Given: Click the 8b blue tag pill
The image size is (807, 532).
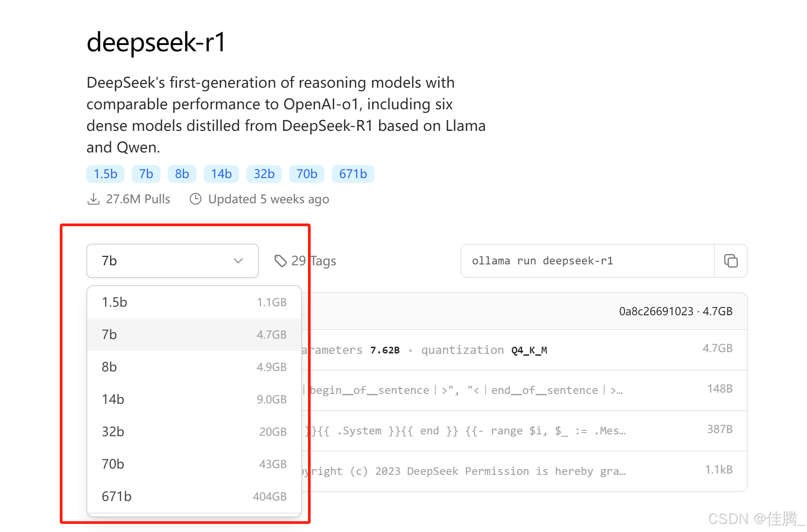Looking at the screenshot, I should coord(182,174).
